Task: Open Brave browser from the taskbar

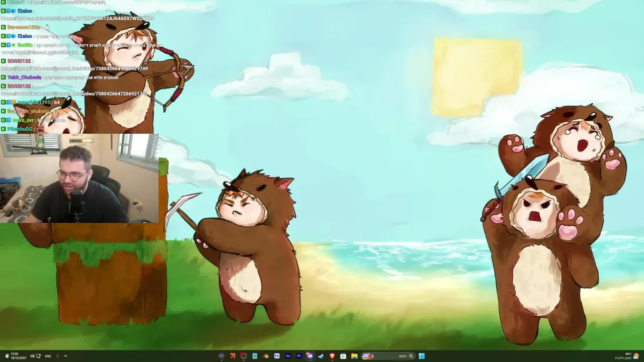Action: (332, 356)
